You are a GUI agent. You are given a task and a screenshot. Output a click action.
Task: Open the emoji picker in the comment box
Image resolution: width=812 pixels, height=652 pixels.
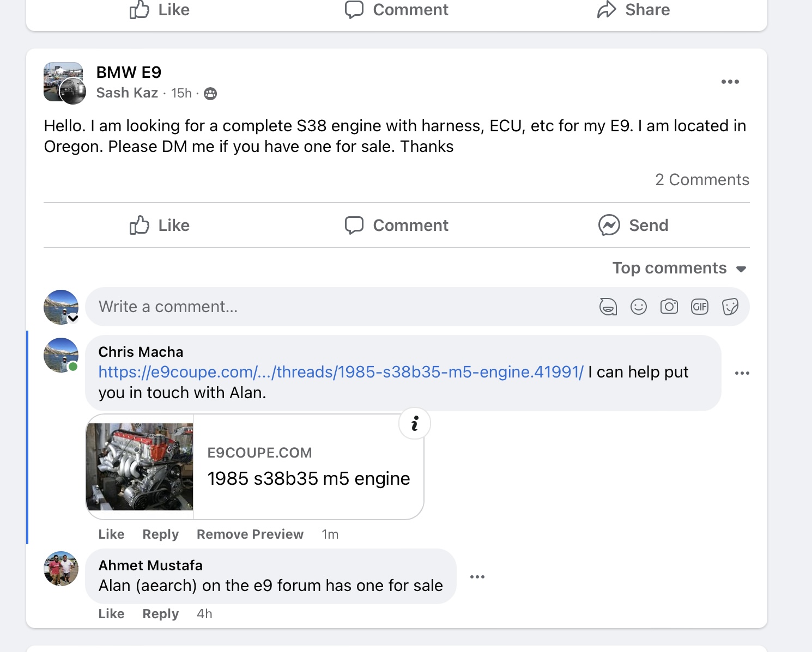639,307
